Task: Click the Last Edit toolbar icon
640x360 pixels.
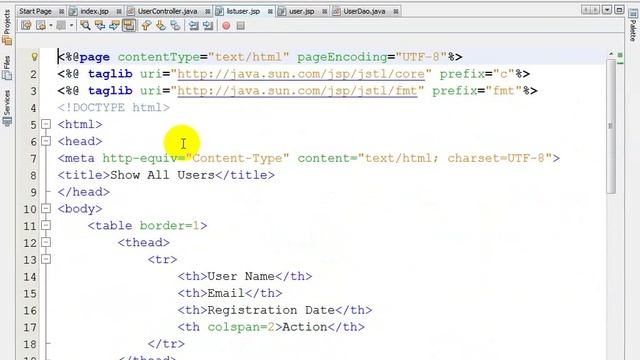Action: tap(26, 25)
